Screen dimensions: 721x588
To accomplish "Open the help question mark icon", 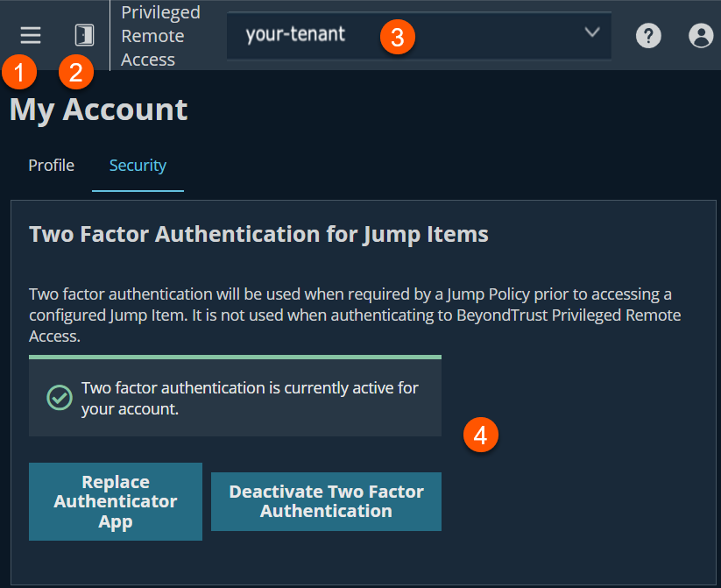I will 648,35.
